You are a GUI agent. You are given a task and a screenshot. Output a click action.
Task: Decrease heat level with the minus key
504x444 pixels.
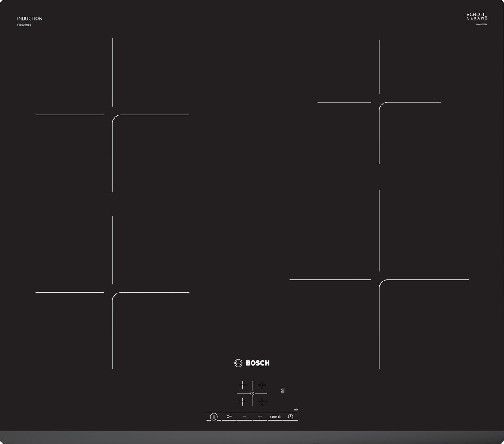pyautogui.click(x=244, y=417)
